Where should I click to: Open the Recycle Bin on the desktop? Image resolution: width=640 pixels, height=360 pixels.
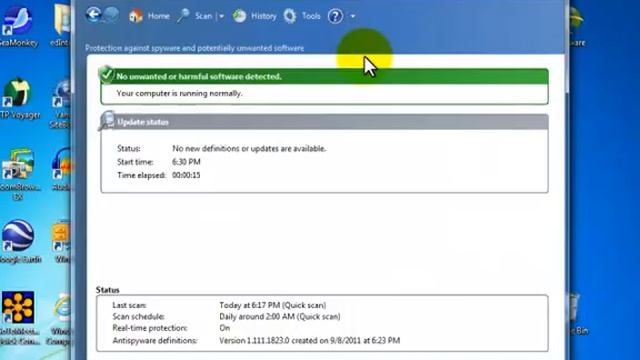576,314
